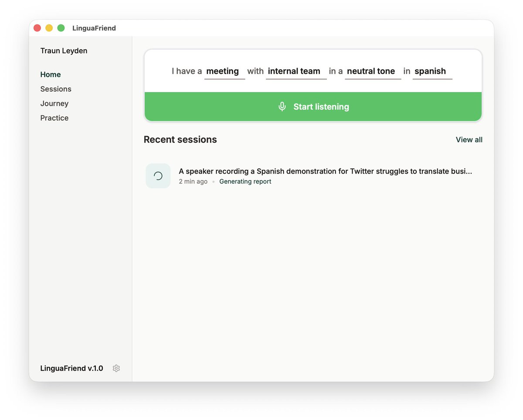Click the LinguaFriend window title
Image resolution: width=523 pixels, height=420 pixels.
pos(94,28)
